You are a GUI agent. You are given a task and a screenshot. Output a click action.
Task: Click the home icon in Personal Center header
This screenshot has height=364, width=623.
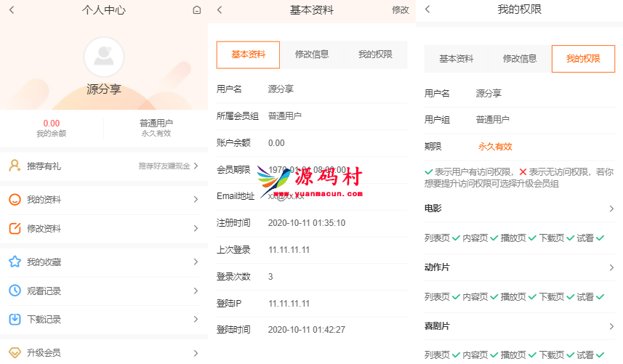(196, 10)
